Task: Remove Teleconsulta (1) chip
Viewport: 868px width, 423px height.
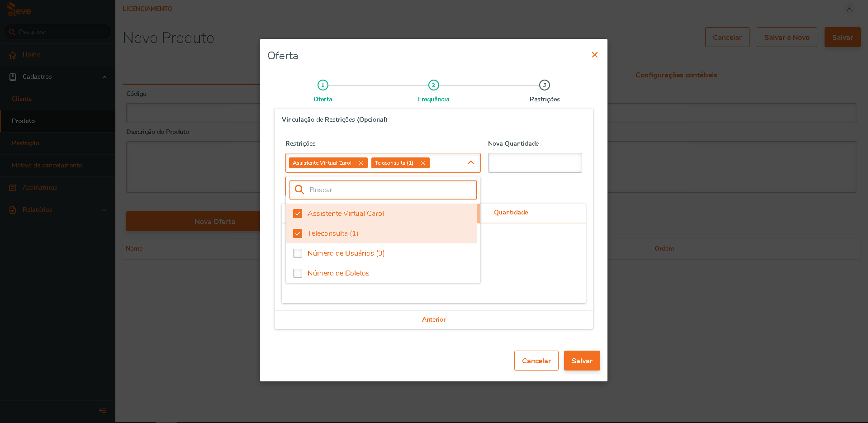Action: 423,163
